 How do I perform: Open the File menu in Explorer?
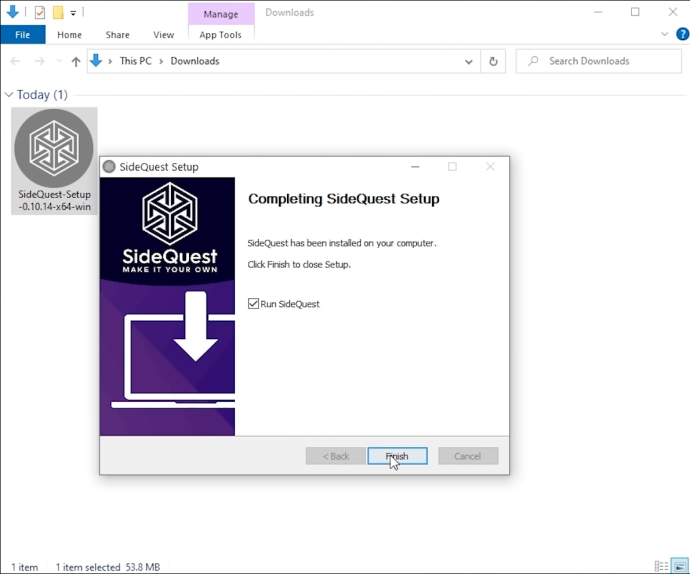click(x=22, y=35)
